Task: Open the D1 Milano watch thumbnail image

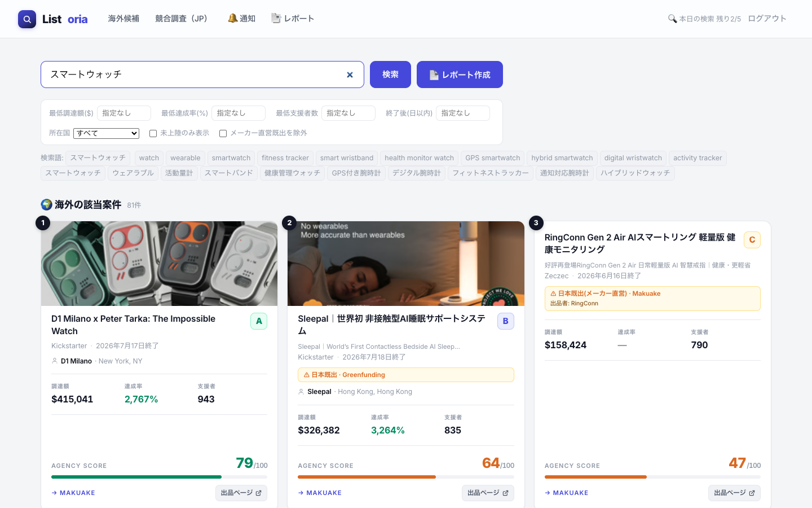Action: 160,264
